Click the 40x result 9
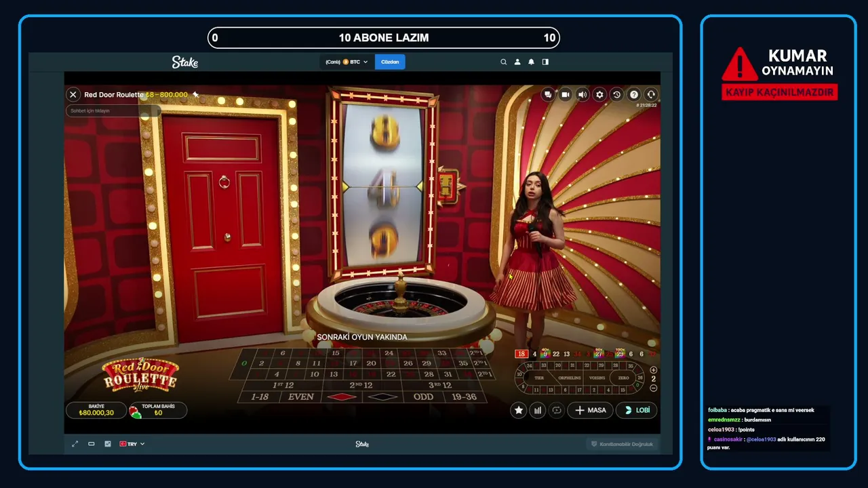Image resolution: width=868 pixels, height=488 pixels. [x=545, y=354]
